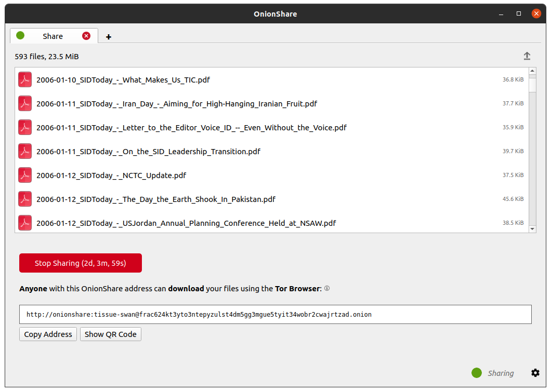Select 2006-01-12_SIDToday_-_NCTC_Update.pdf

click(111, 175)
